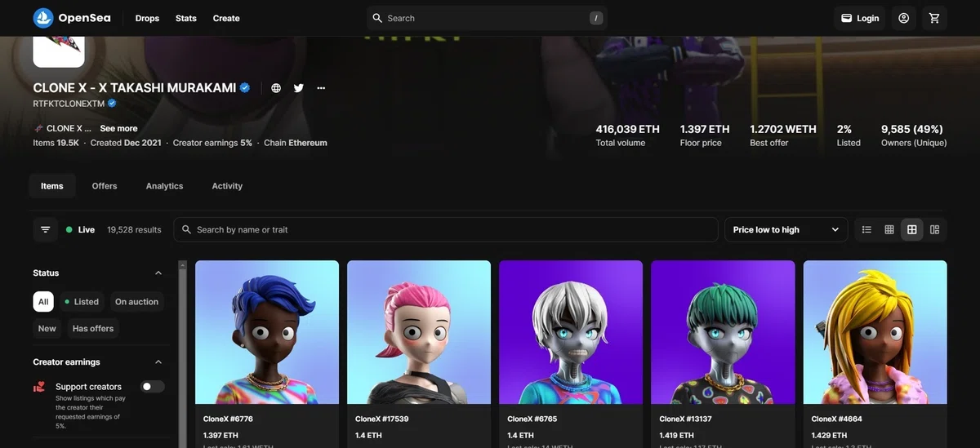Switch to the Offers tab
Viewport: 980px width, 448px height.
tap(105, 186)
